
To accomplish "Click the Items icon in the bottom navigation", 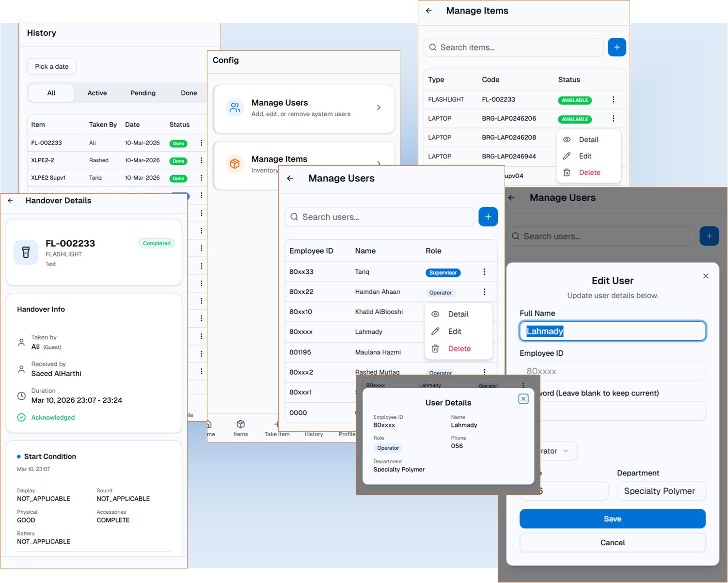I will [240, 428].
